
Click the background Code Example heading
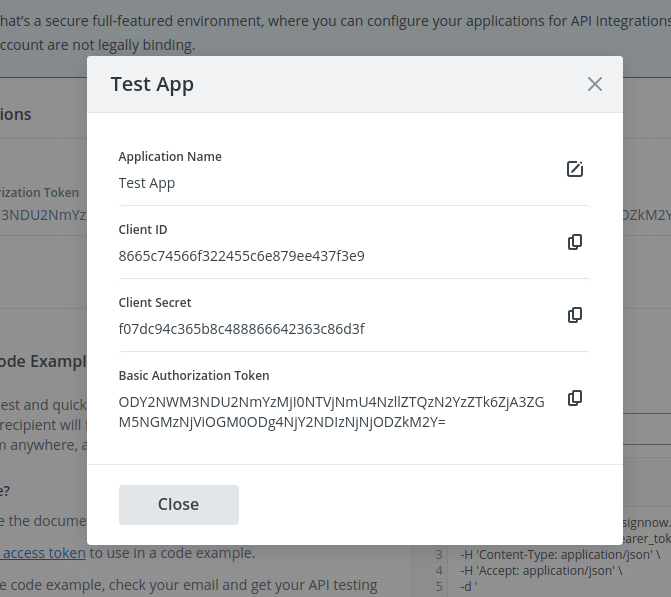[45, 361]
